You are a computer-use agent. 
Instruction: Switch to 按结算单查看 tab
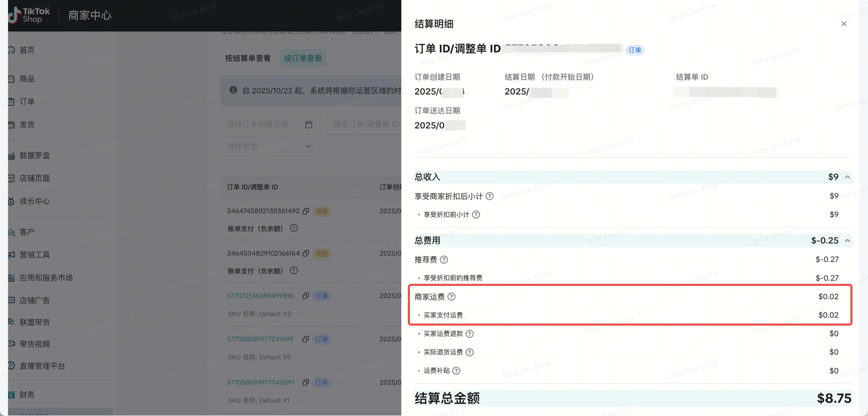click(x=248, y=58)
